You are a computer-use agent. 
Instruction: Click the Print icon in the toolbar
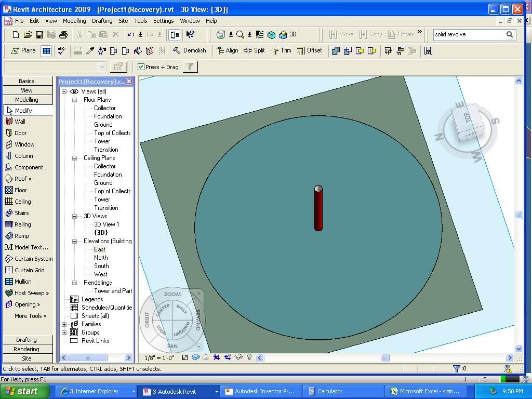63,35
